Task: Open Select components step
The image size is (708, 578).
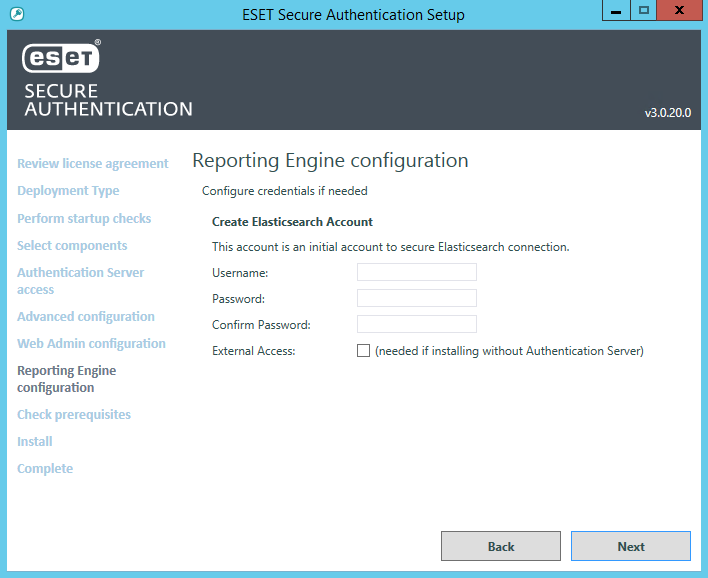Action: (x=72, y=245)
